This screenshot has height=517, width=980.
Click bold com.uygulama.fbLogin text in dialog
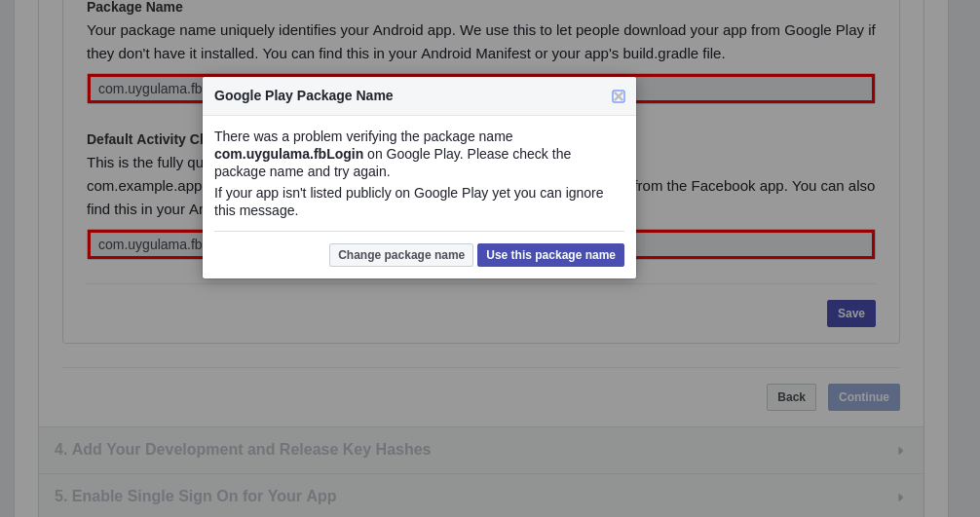point(288,154)
